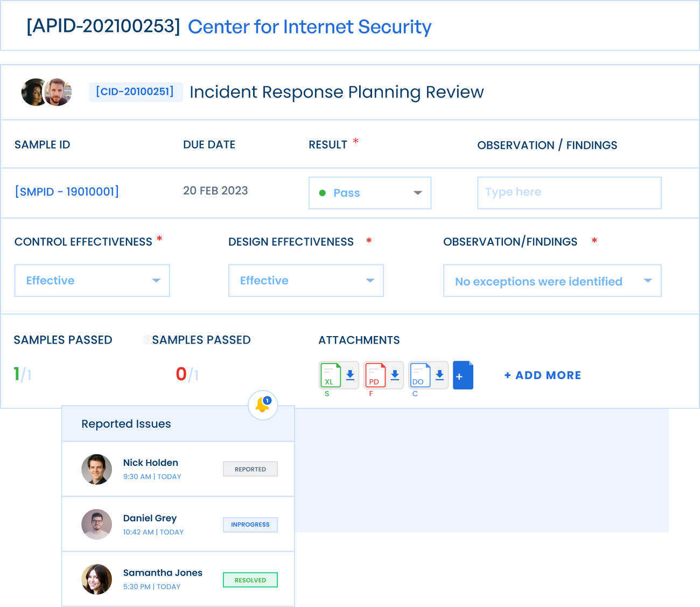Open the XLS attachment icon

click(331, 375)
